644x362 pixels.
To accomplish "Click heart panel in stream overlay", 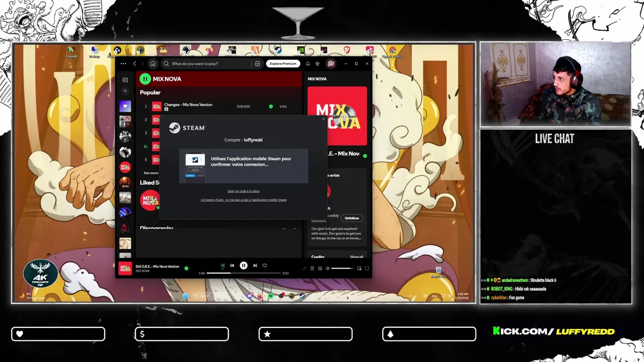I will [x=58, y=334].
